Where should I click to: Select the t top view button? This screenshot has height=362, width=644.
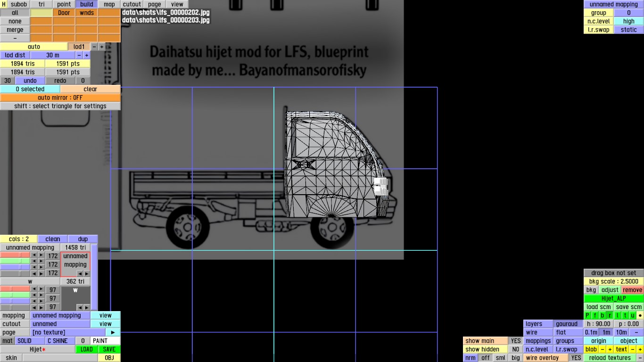point(626,315)
